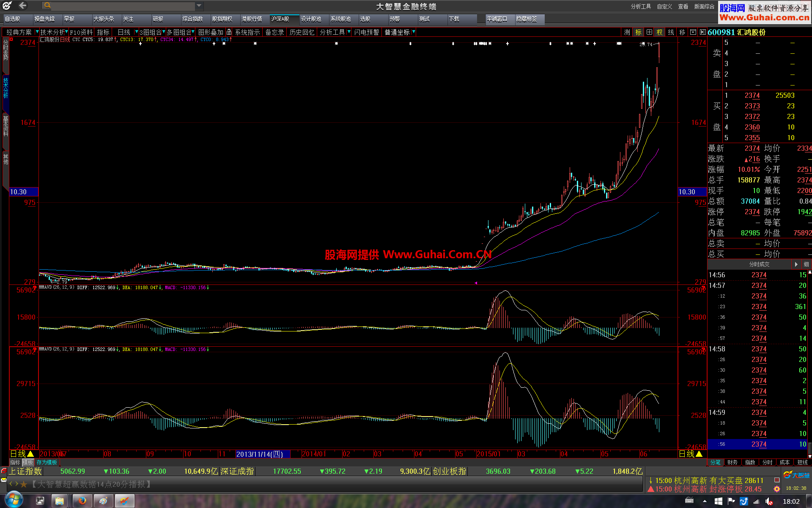Click the yellow 日线 triangle at bottom right
This screenshot has height=508, width=812.
point(699,454)
